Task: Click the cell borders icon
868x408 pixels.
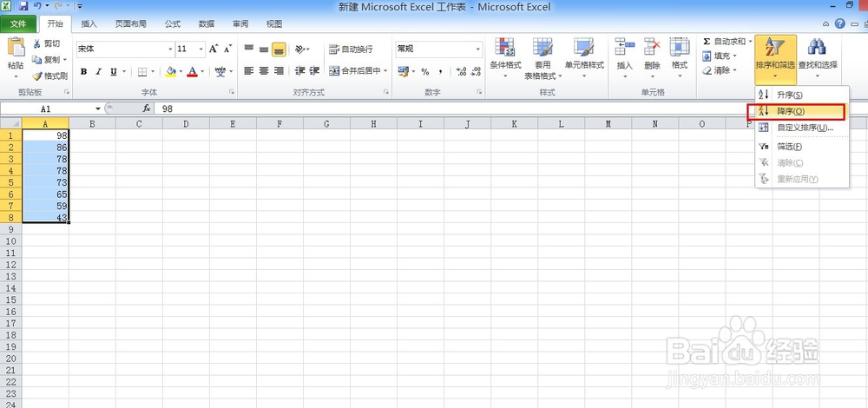Action: coord(142,71)
